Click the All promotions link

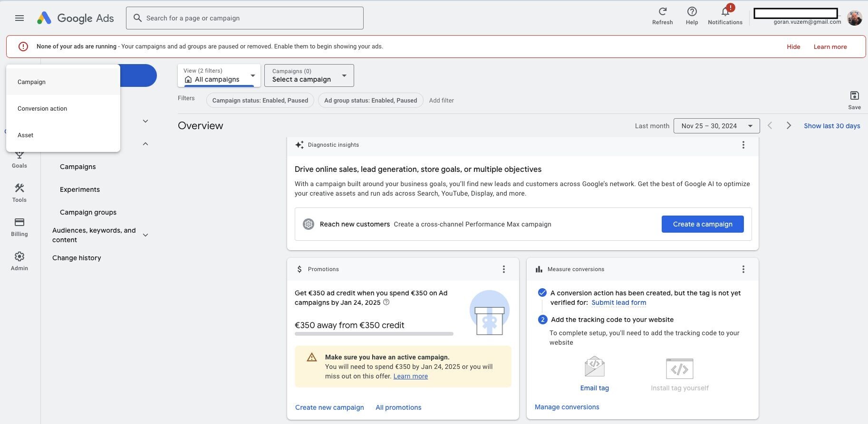tap(398, 407)
